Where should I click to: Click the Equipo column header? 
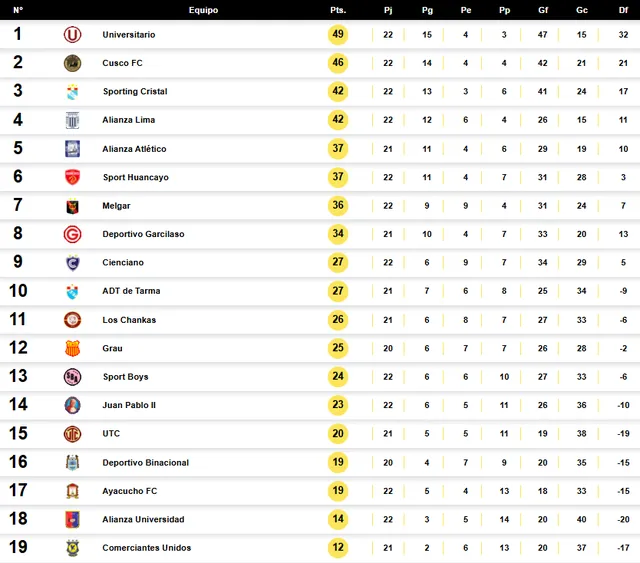point(203,10)
